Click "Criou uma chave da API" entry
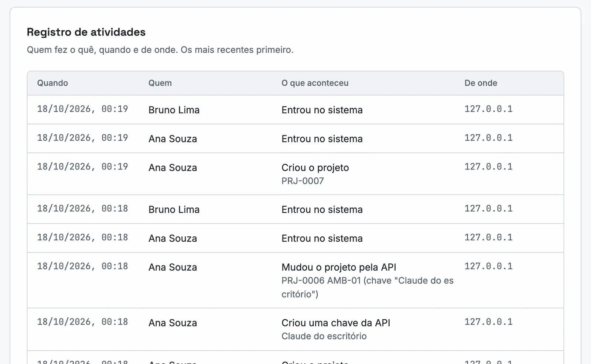591x364 pixels. [336, 323]
